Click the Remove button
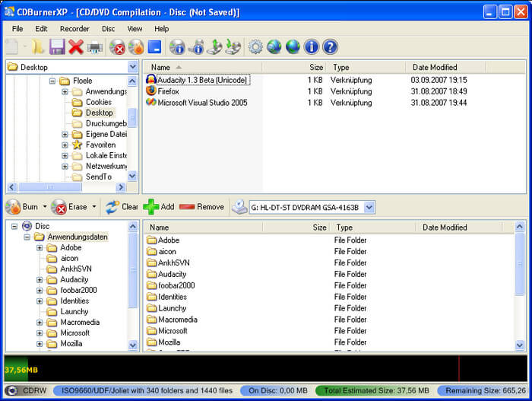532x401 pixels. click(x=202, y=207)
